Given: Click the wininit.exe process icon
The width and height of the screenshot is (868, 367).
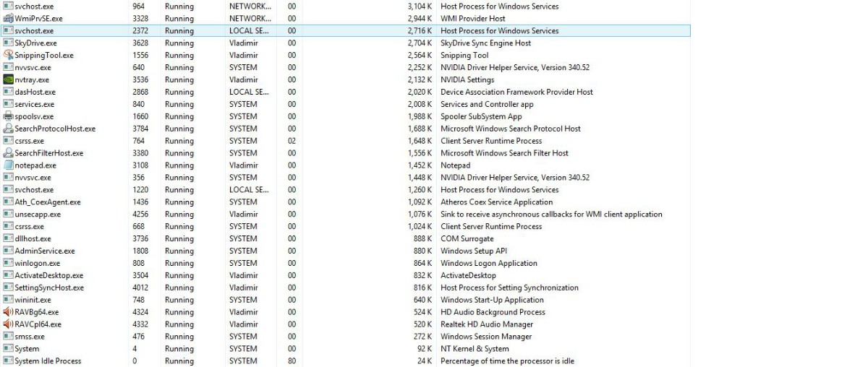Looking at the screenshot, I should pyautogui.click(x=8, y=300).
